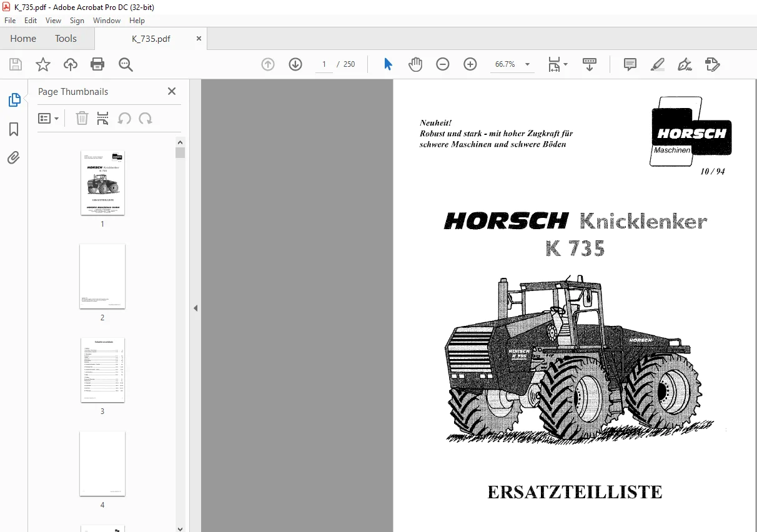Open the thumbnails options dropdown menu
This screenshot has height=532, width=757.
tap(48, 118)
